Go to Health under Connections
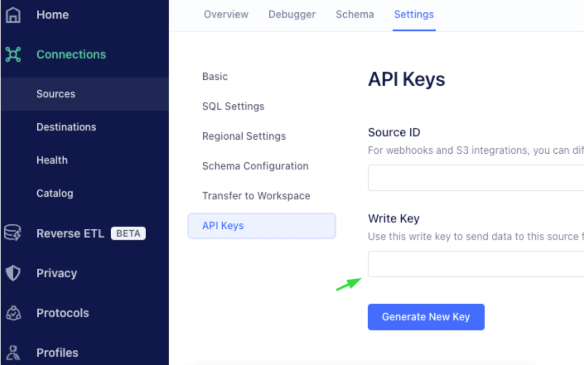588x365 pixels. (x=52, y=160)
